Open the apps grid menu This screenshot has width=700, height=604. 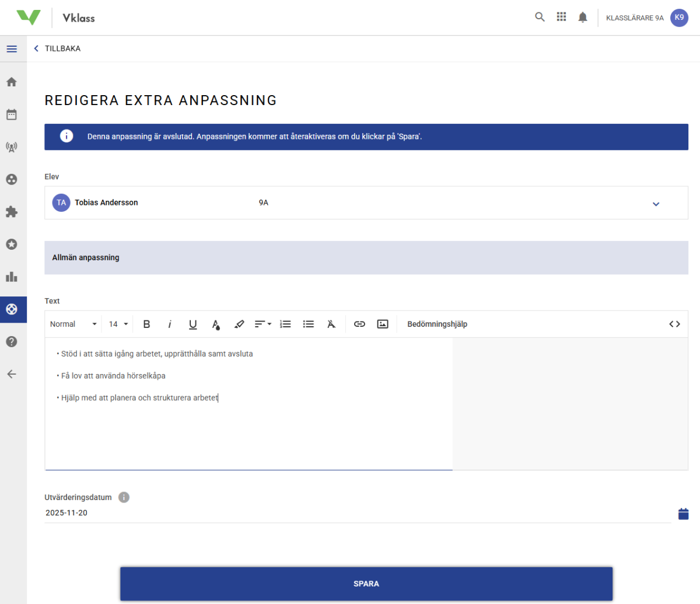point(561,17)
